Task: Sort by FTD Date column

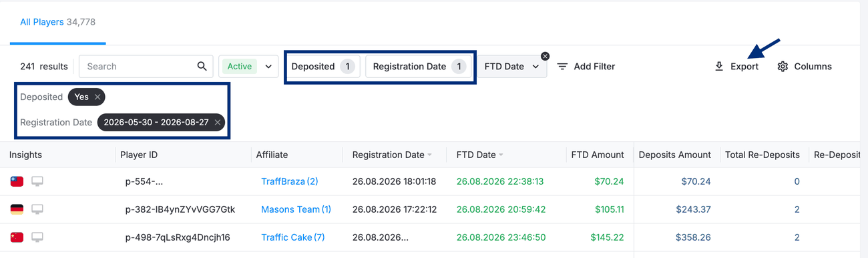Action: (480, 155)
